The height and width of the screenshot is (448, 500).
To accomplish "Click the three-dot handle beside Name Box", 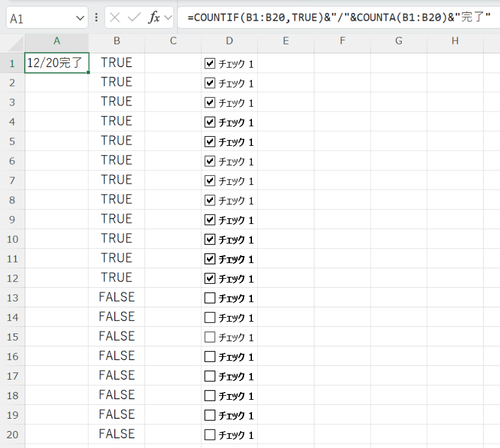I will (x=96, y=18).
